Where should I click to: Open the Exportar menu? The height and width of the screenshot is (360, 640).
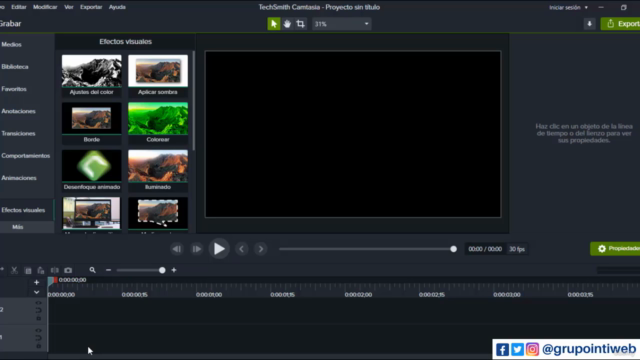coord(91,7)
